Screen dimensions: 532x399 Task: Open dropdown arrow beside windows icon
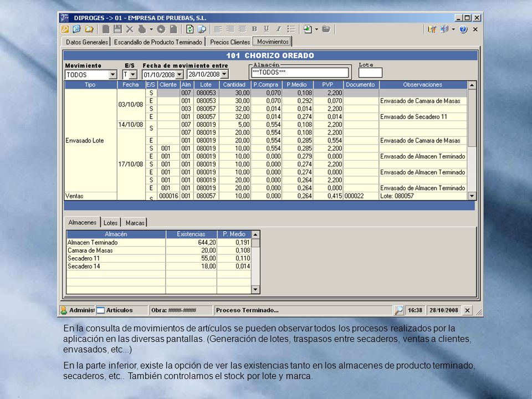tap(454, 29)
